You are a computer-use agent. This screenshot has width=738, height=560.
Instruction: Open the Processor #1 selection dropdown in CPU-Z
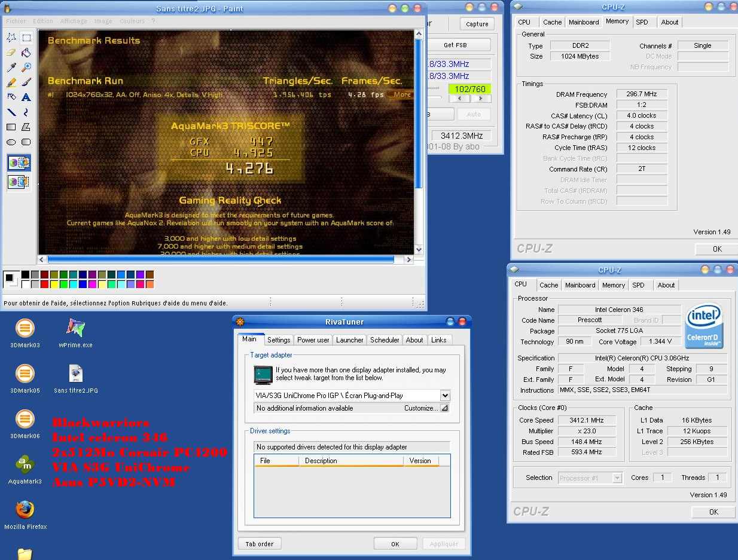tap(617, 478)
